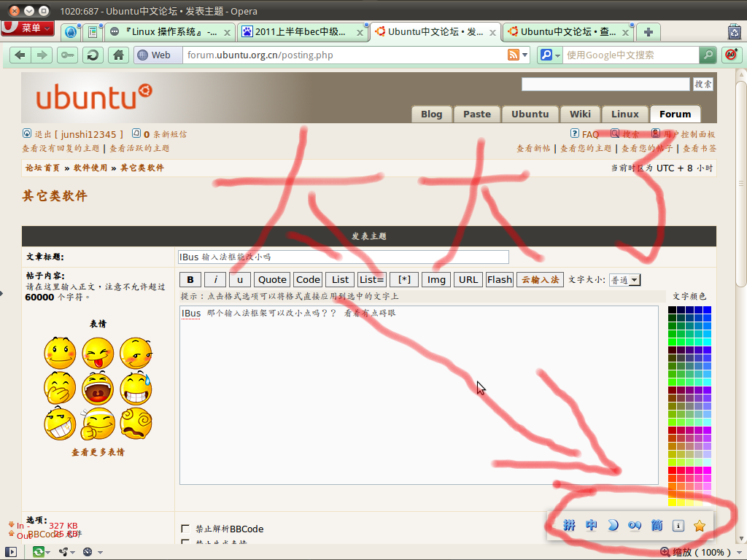The image size is (747, 560).
Task: Open the Paste site tab
Action: pyautogui.click(x=477, y=114)
